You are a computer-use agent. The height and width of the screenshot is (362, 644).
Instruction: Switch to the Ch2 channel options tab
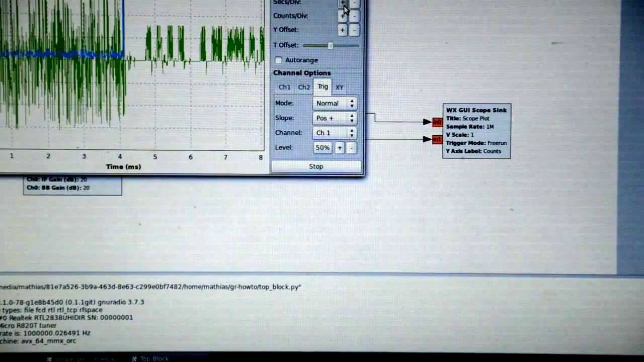click(x=303, y=87)
